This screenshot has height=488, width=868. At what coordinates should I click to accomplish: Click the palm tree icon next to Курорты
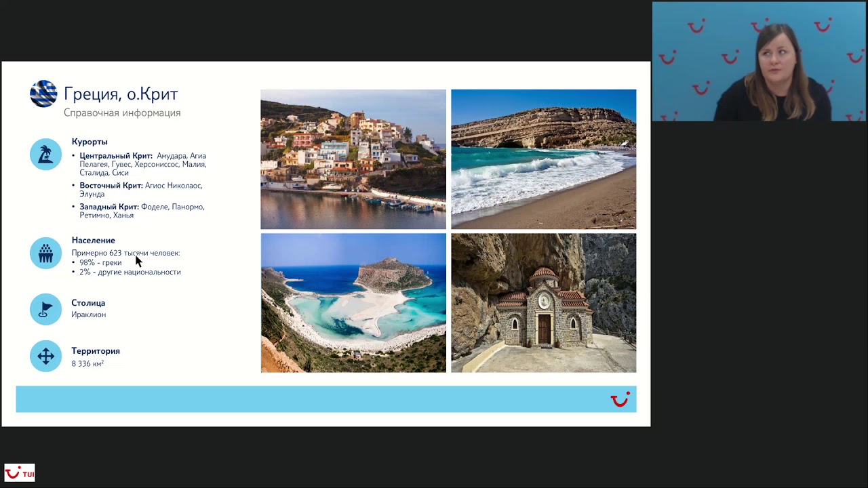coord(45,155)
